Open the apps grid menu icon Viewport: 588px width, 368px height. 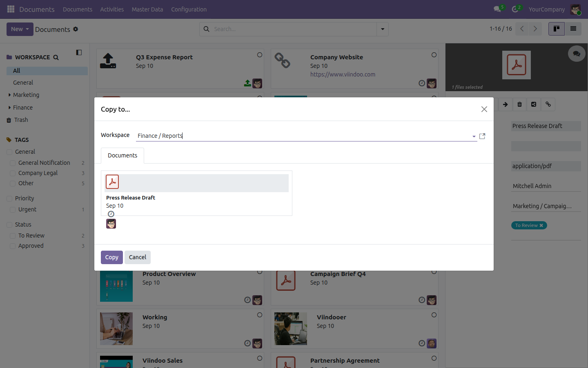point(11,9)
